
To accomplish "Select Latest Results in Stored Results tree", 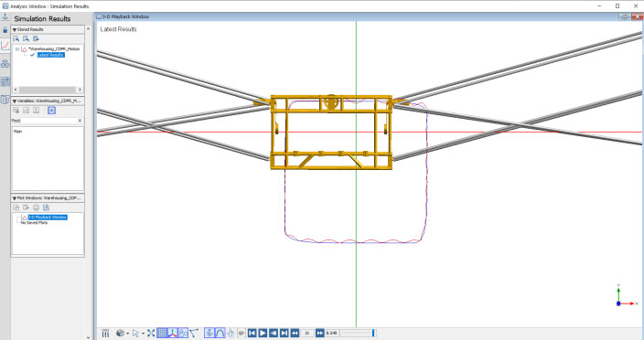I will pyautogui.click(x=50, y=55).
